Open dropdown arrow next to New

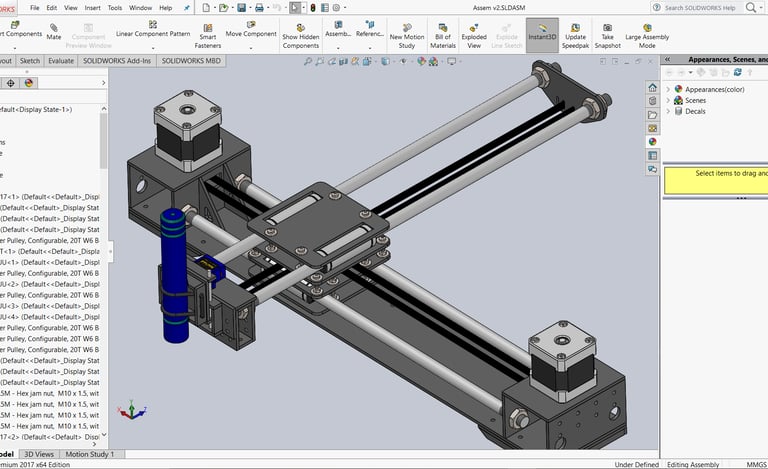point(214,8)
